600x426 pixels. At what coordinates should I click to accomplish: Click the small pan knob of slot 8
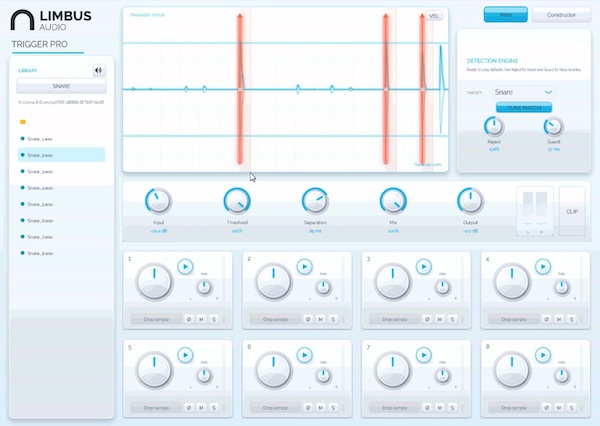point(562,376)
